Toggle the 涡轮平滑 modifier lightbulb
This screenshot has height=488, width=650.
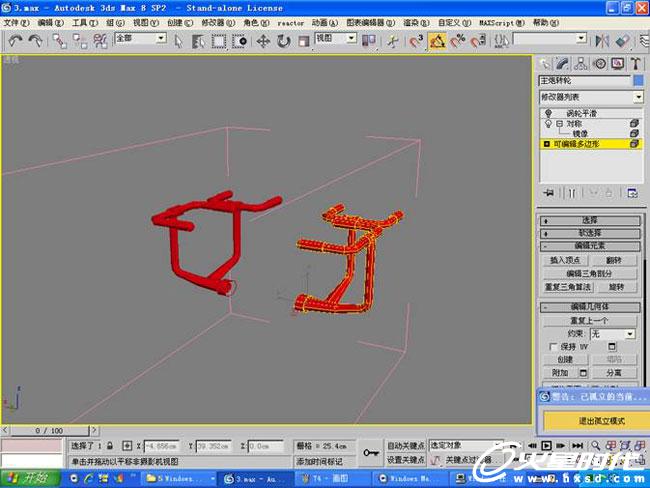[548, 113]
